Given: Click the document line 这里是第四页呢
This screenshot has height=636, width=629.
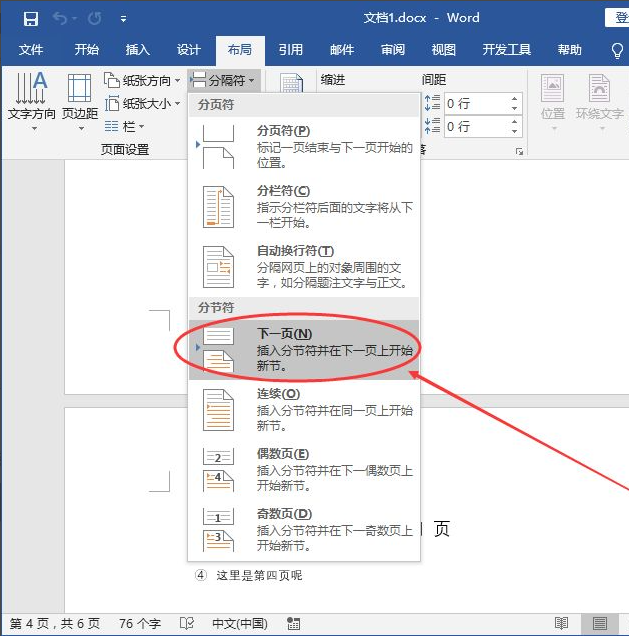Looking at the screenshot, I should pos(259,576).
